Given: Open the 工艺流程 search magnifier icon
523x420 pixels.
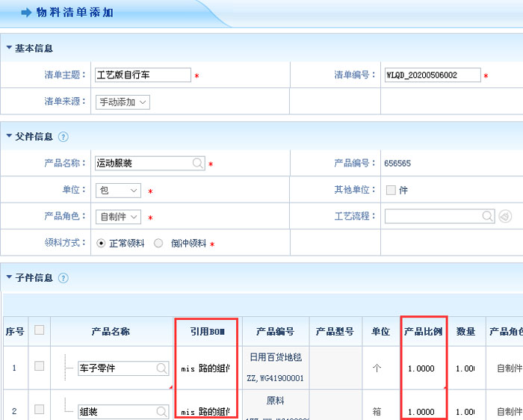Looking at the screenshot, I should tap(488, 216).
